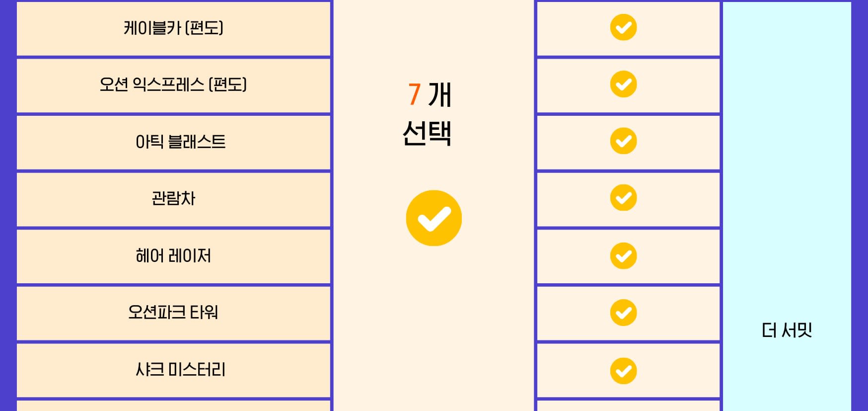Click the 관람차 row checkmark icon
868x411 pixels.
point(623,198)
